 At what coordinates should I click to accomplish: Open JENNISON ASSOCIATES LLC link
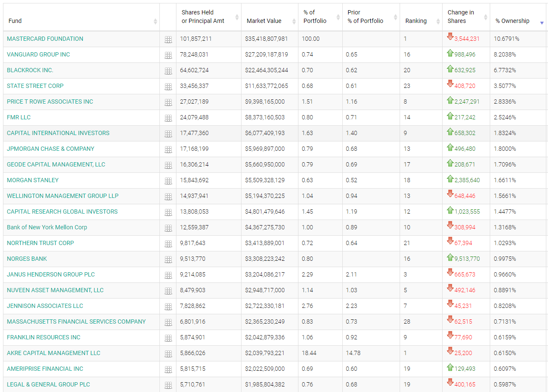(x=45, y=306)
